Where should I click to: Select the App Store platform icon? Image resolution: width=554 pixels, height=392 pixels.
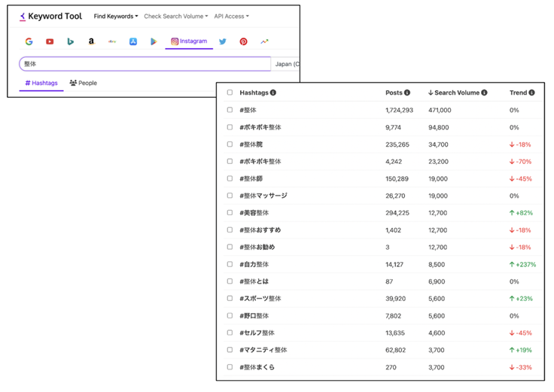coord(132,41)
